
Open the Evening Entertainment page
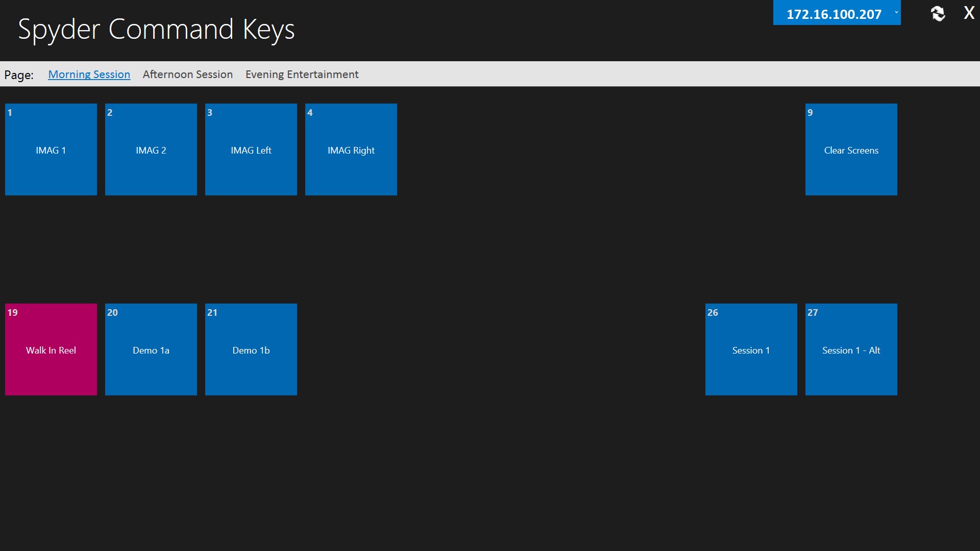pyautogui.click(x=302, y=74)
